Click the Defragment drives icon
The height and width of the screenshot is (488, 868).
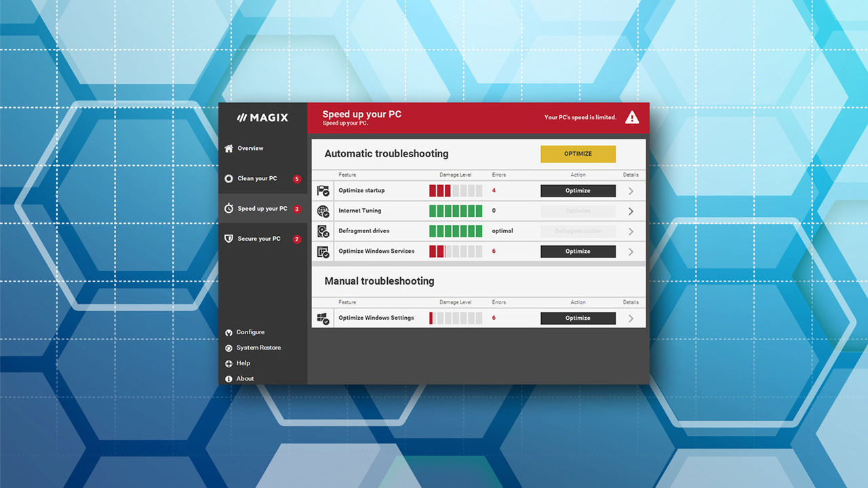323,231
